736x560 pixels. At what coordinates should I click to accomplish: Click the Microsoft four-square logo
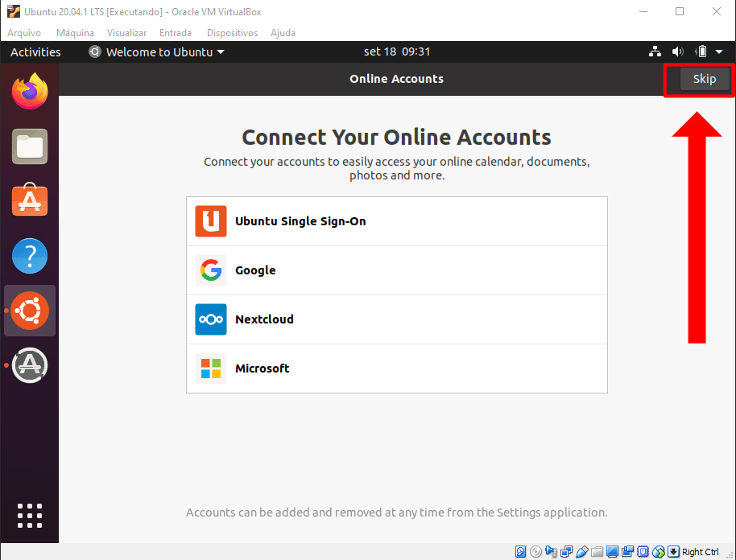(x=211, y=369)
